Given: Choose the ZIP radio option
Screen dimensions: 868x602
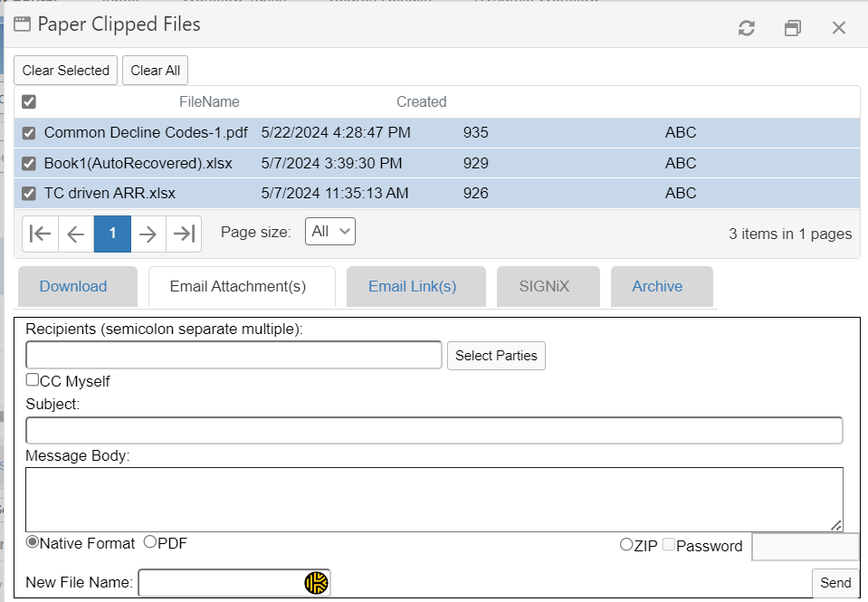Looking at the screenshot, I should pyautogui.click(x=626, y=545).
